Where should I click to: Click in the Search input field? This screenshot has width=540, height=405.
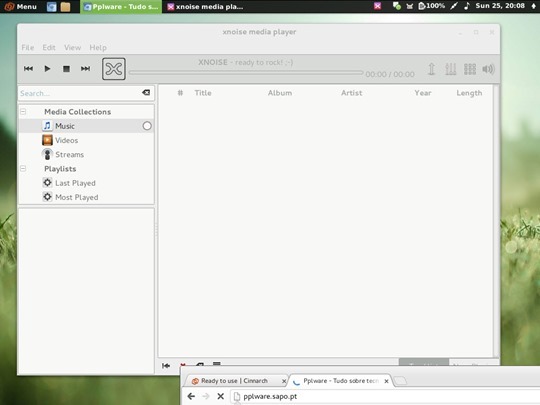79,93
